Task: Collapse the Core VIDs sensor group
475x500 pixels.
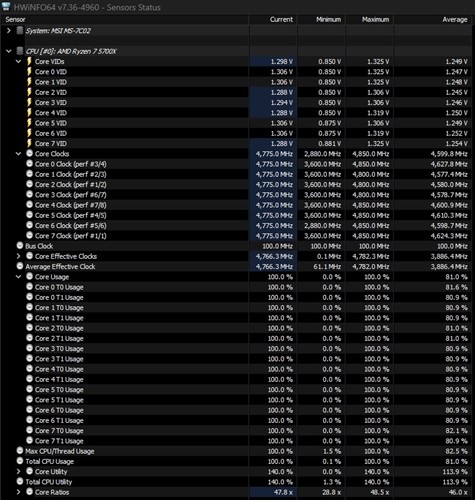Action: click(18, 61)
